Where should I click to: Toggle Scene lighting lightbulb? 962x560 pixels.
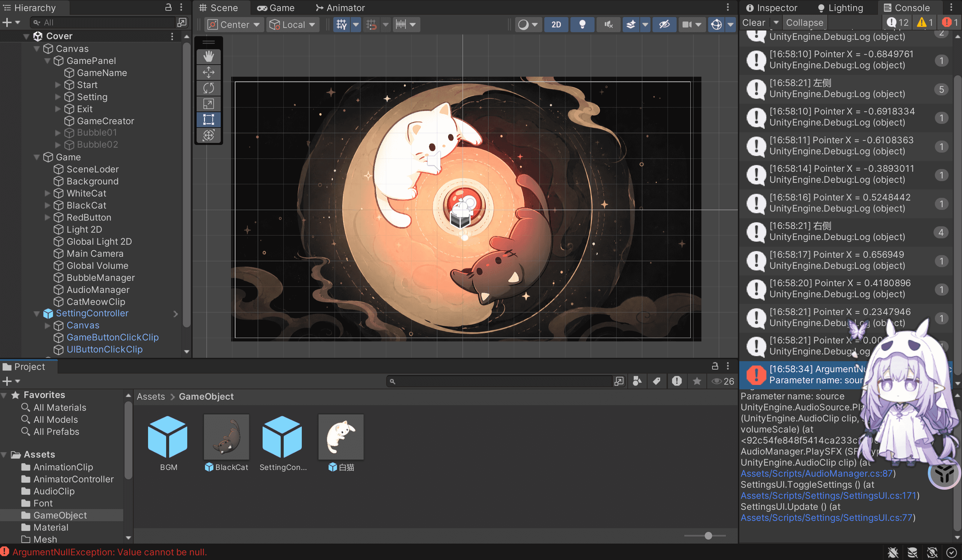pyautogui.click(x=582, y=25)
